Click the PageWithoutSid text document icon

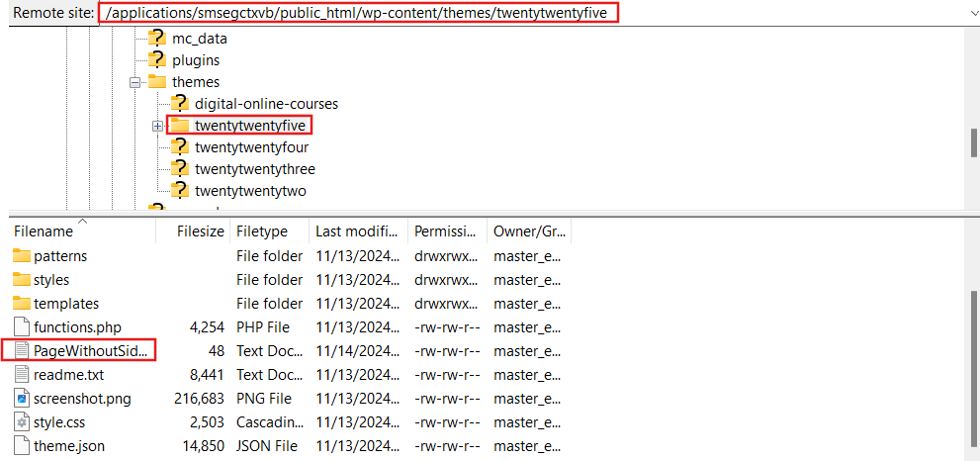(x=22, y=351)
